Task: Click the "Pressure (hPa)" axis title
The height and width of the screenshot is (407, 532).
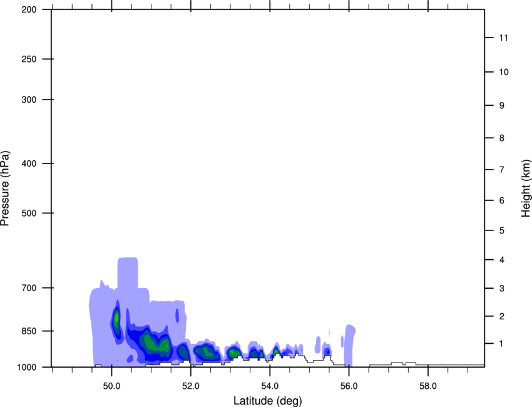Action: click(x=5, y=188)
